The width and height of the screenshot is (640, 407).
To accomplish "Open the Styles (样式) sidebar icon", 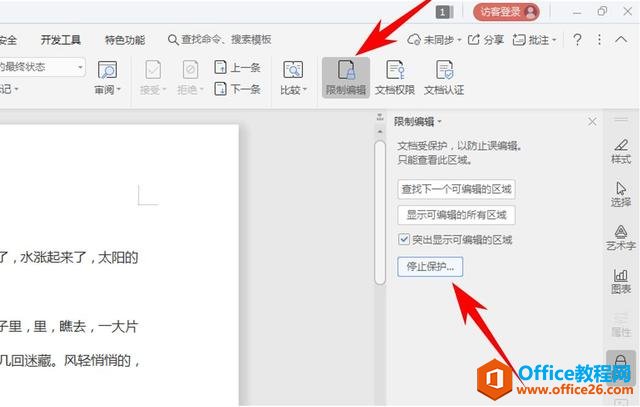I will 621,151.
